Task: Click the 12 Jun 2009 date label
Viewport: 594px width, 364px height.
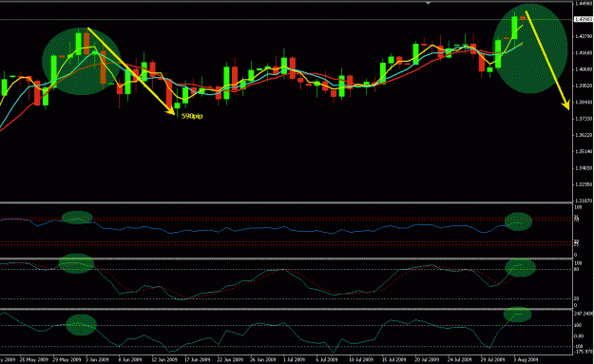Action: click(164, 359)
